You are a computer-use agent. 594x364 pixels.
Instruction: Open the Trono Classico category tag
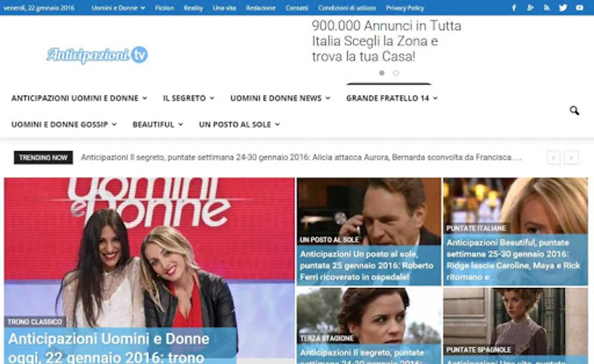coord(35,322)
